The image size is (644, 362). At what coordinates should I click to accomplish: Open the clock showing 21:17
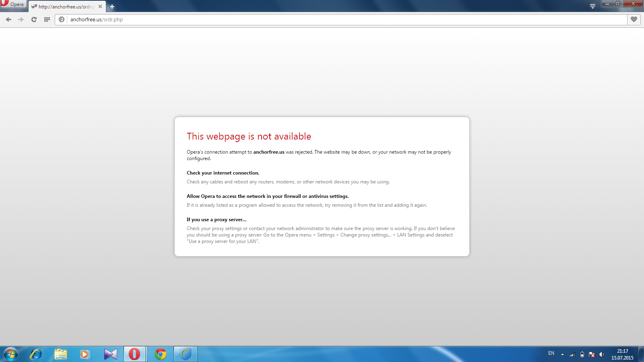tap(622, 354)
